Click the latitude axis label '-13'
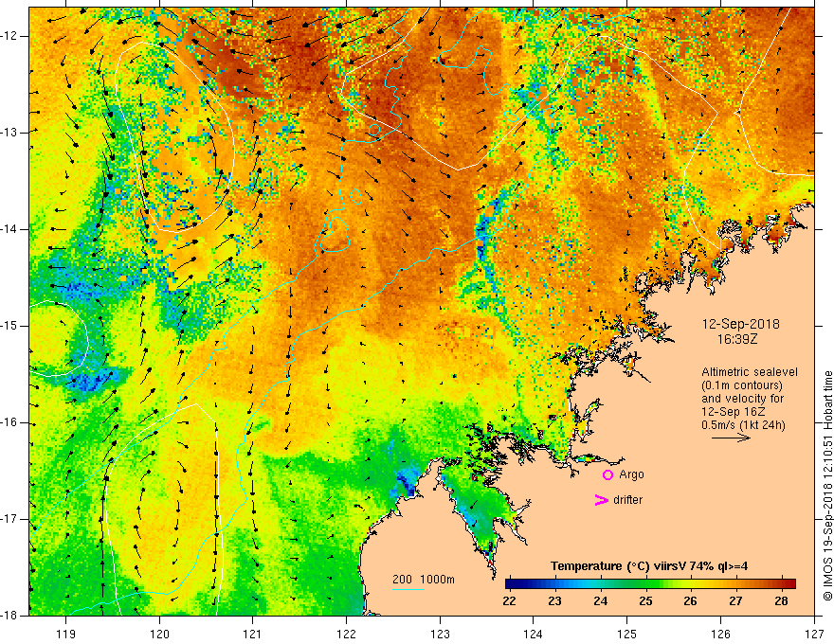 9,133
